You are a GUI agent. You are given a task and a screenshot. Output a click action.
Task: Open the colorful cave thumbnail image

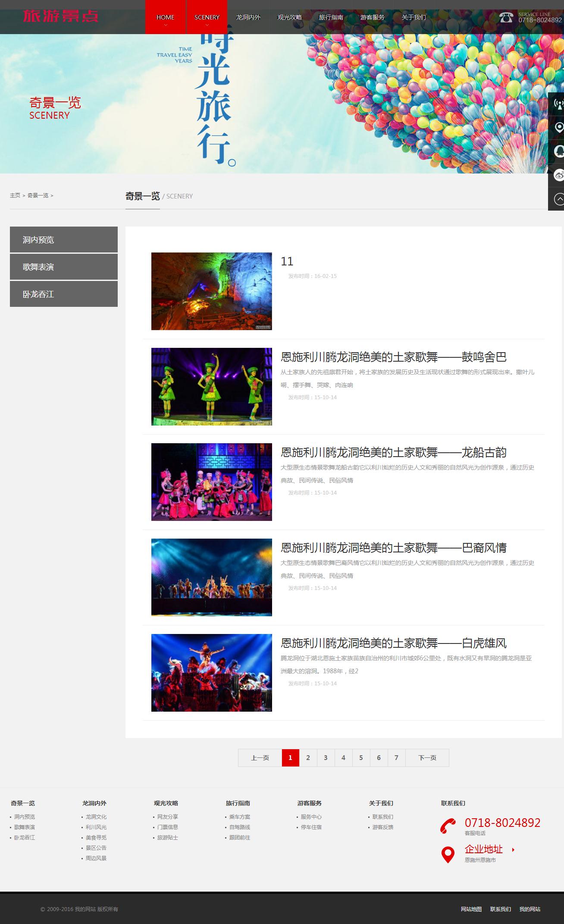point(211,291)
